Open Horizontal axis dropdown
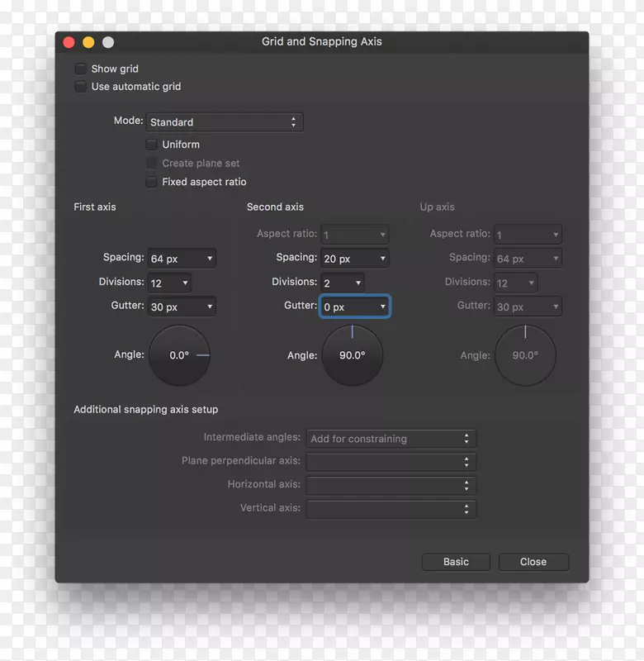 click(391, 486)
